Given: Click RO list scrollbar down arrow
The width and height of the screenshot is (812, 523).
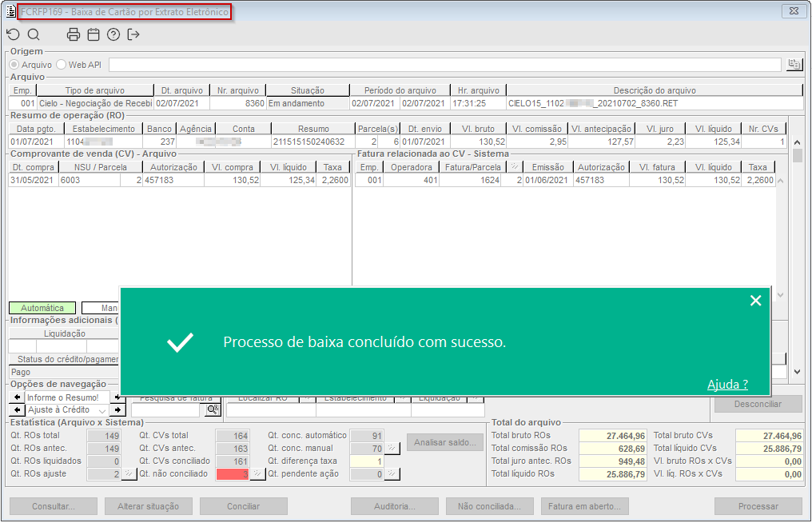Looking at the screenshot, I should click(797, 372).
